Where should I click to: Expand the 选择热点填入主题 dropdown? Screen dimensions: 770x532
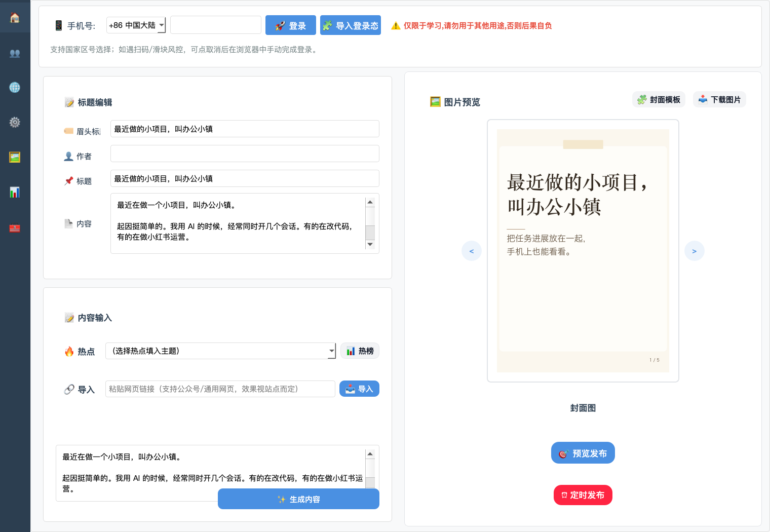[x=220, y=351]
